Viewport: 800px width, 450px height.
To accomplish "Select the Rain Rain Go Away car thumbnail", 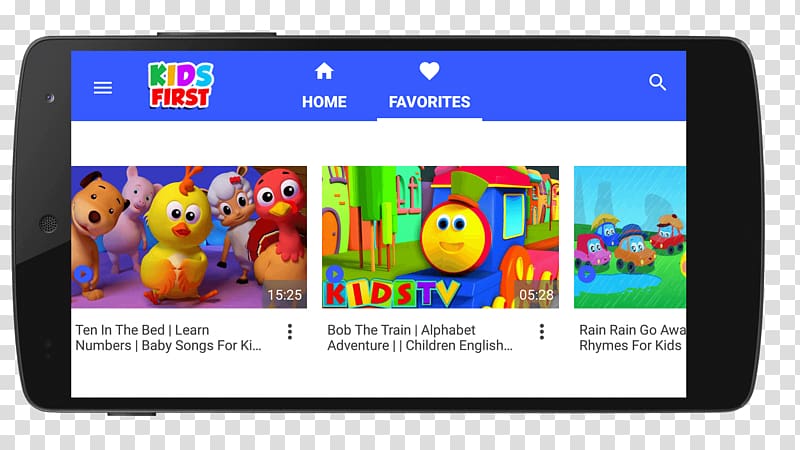I will [630, 237].
